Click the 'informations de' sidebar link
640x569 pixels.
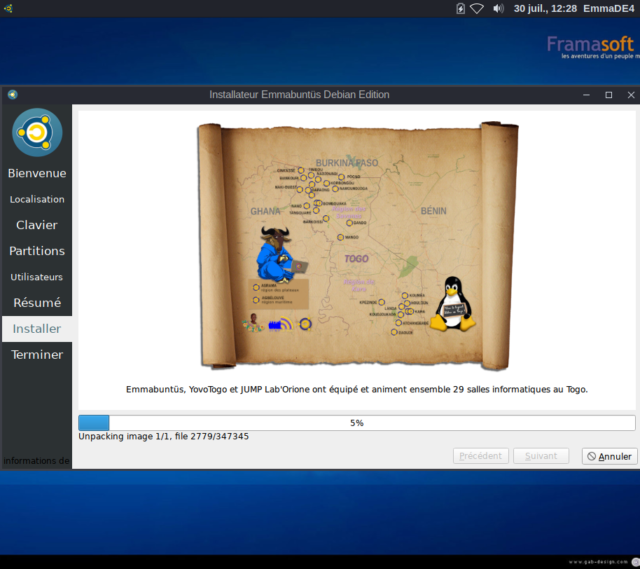pos(36,460)
